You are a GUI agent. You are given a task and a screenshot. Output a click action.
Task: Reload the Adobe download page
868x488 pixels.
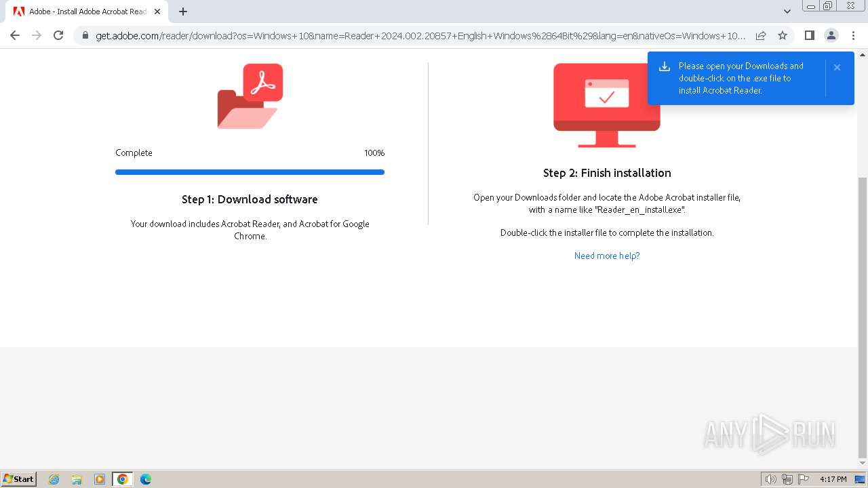58,35
